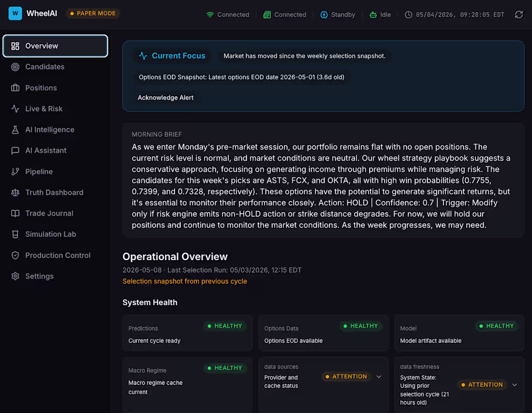Click the Idle robot icon
Viewport: 532px width, 413px height.
tap(373, 15)
